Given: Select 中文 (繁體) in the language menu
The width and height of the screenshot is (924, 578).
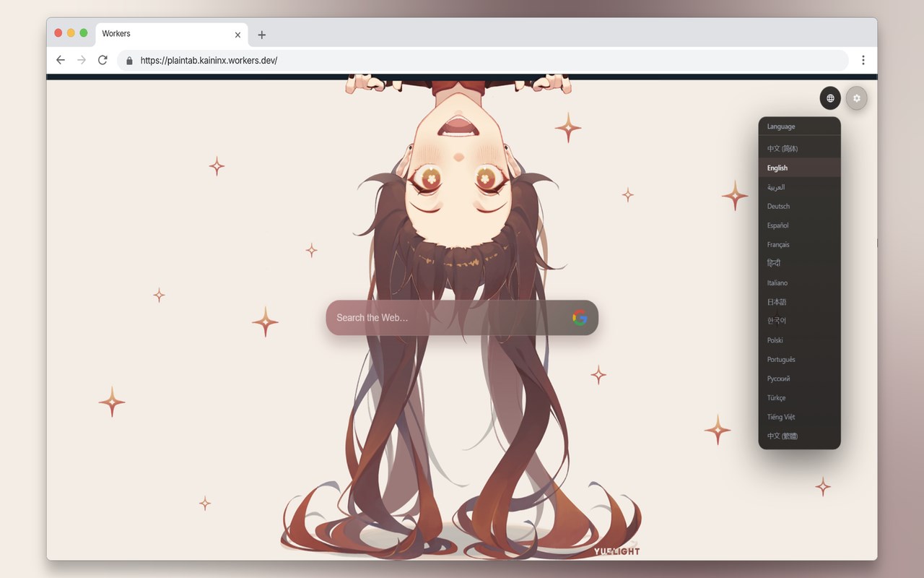Looking at the screenshot, I should pos(800,436).
